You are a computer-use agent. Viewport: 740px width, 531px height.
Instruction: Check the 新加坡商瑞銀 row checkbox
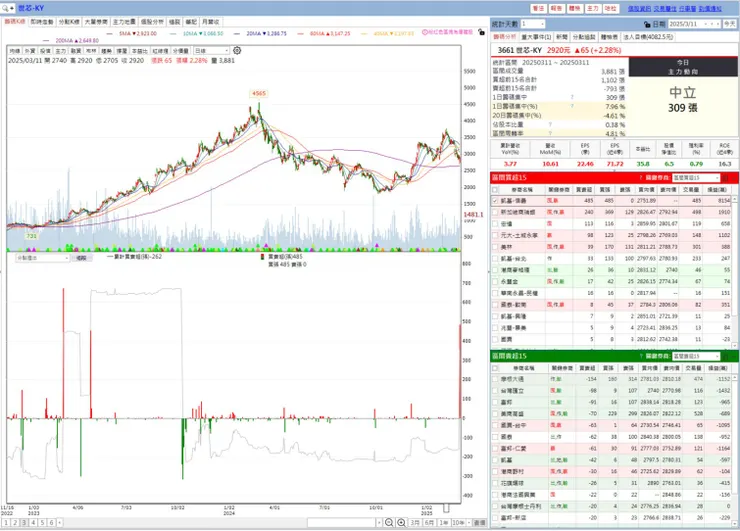(x=495, y=212)
